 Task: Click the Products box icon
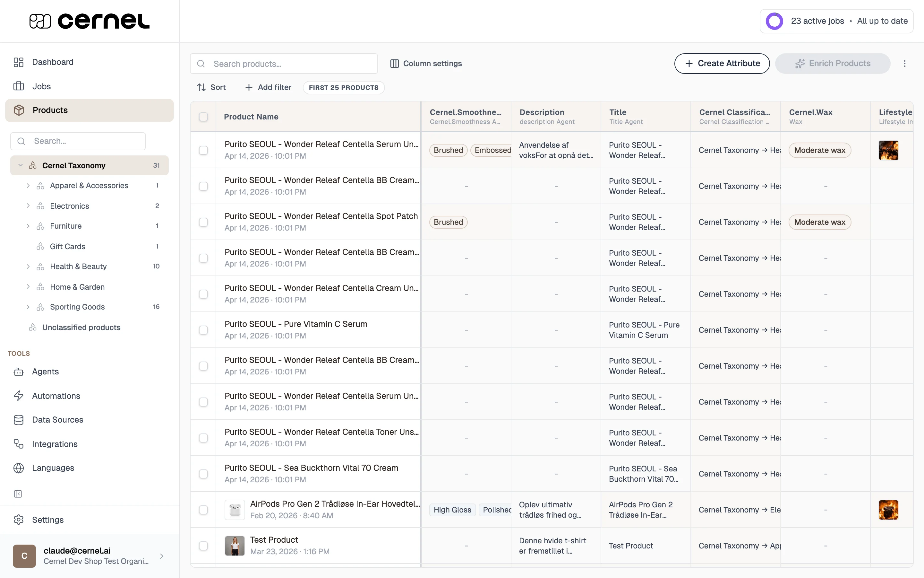(19, 110)
